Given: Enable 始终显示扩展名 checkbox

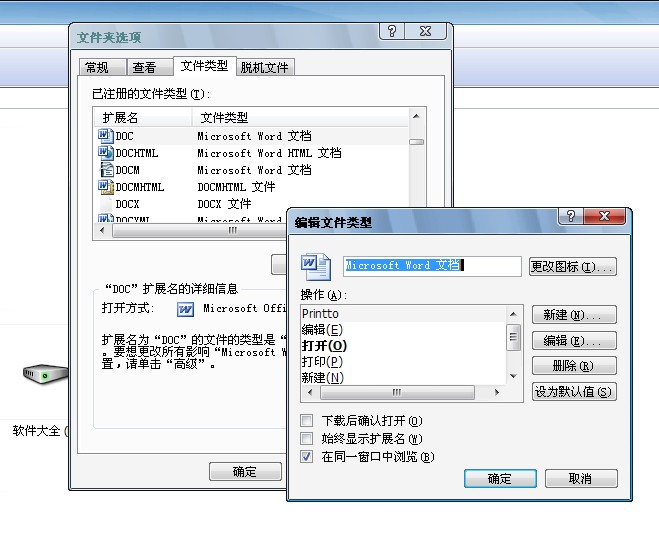Looking at the screenshot, I should (306, 438).
